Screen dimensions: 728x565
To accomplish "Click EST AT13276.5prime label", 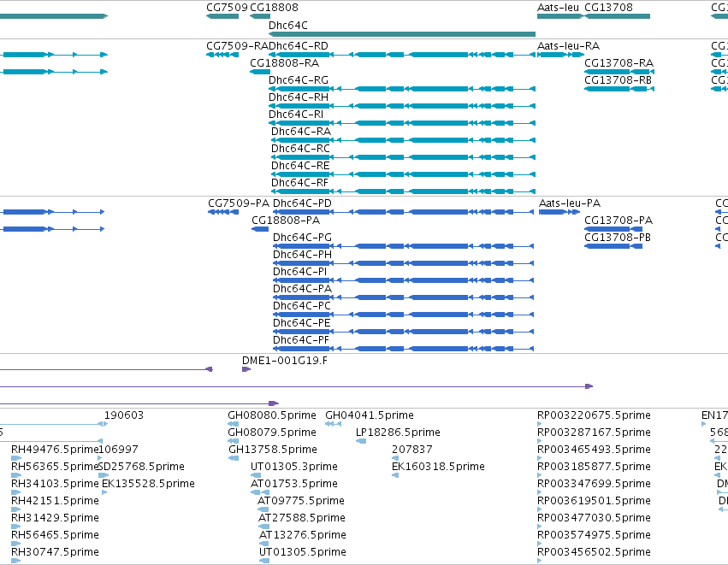I will click(x=303, y=535).
